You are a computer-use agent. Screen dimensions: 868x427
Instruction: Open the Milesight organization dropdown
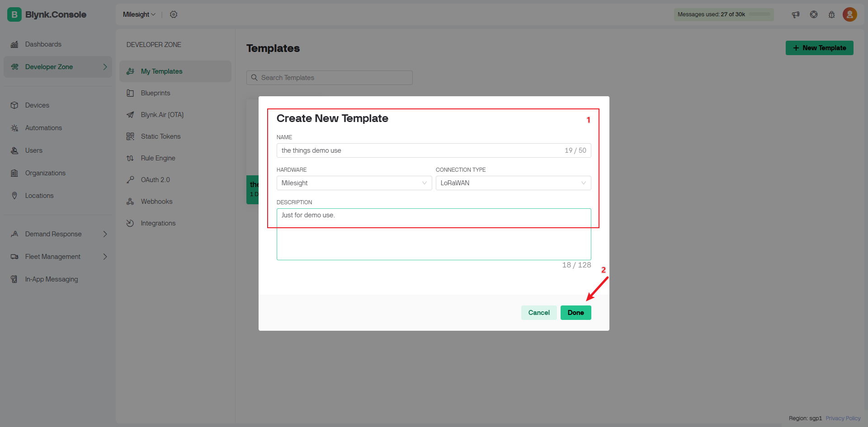pyautogui.click(x=139, y=14)
